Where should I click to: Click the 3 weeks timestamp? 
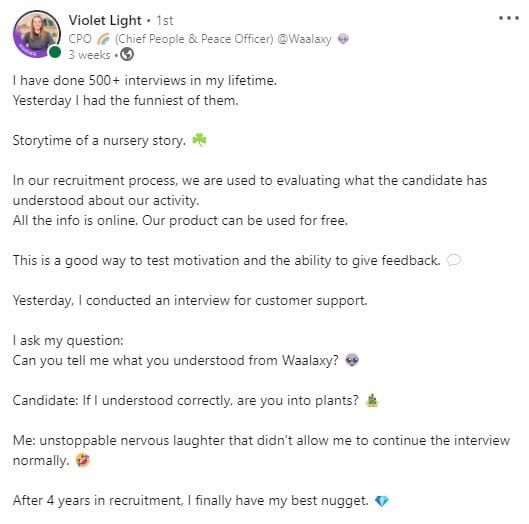point(89,55)
